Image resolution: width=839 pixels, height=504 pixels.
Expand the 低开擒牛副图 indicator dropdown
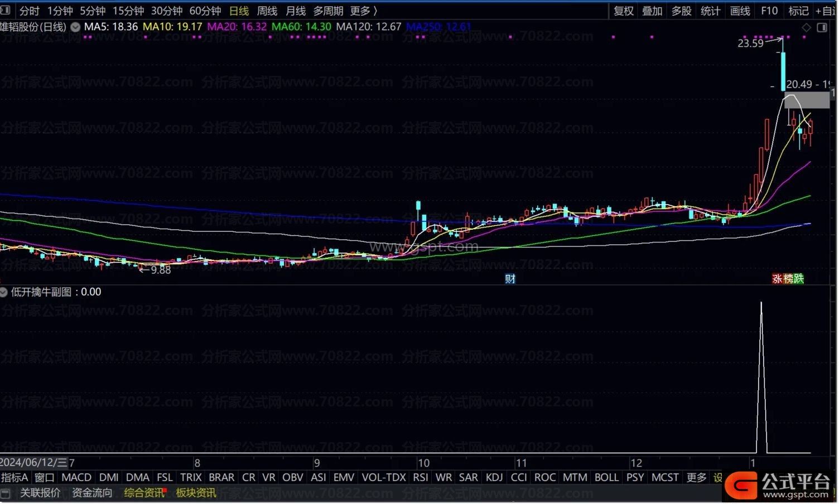pyautogui.click(x=3, y=292)
